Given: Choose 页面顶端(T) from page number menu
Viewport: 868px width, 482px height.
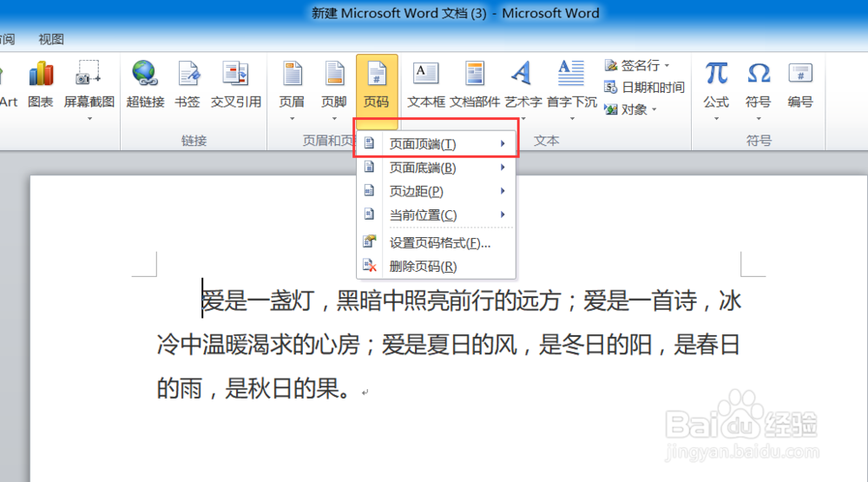Looking at the screenshot, I should click(437, 144).
